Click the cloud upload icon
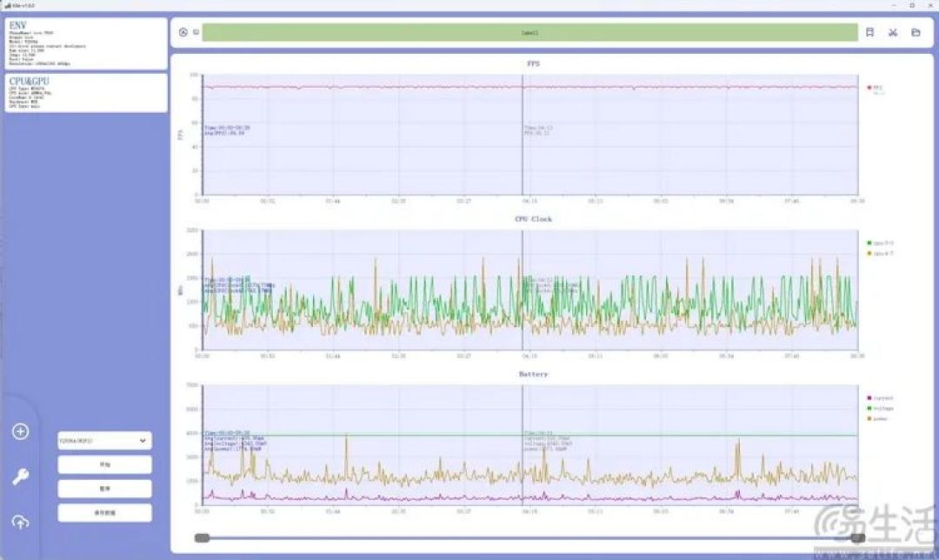 point(20,523)
